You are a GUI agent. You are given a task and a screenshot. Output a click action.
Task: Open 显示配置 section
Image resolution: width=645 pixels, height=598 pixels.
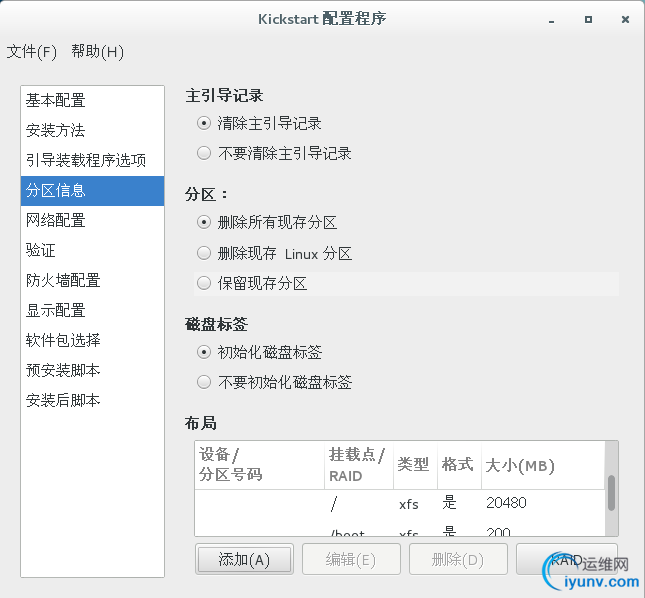pyautogui.click(x=92, y=311)
